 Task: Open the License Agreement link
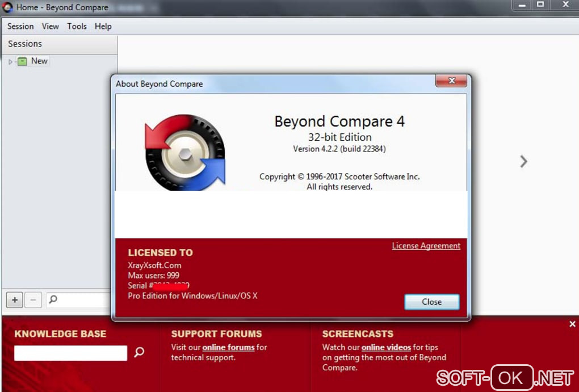click(426, 246)
